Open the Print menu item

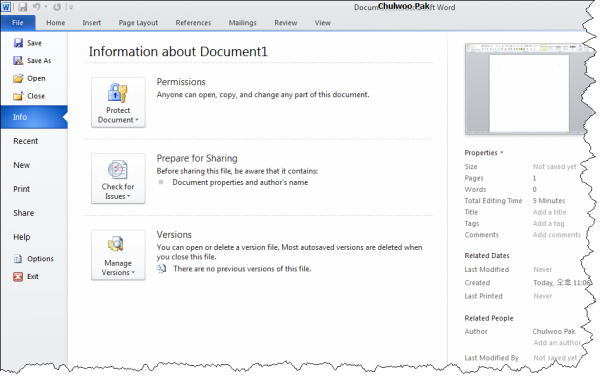pyautogui.click(x=21, y=189)
